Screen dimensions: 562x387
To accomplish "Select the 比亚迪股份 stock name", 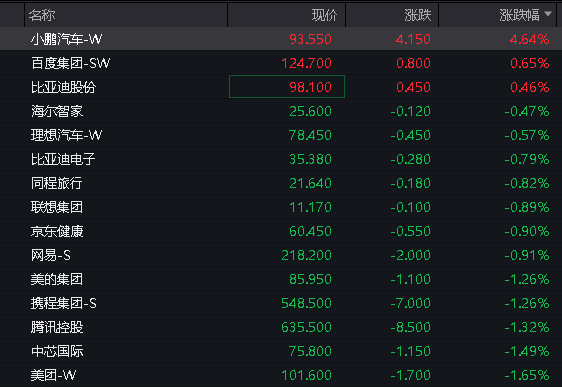I will click(x=63, y=87).
